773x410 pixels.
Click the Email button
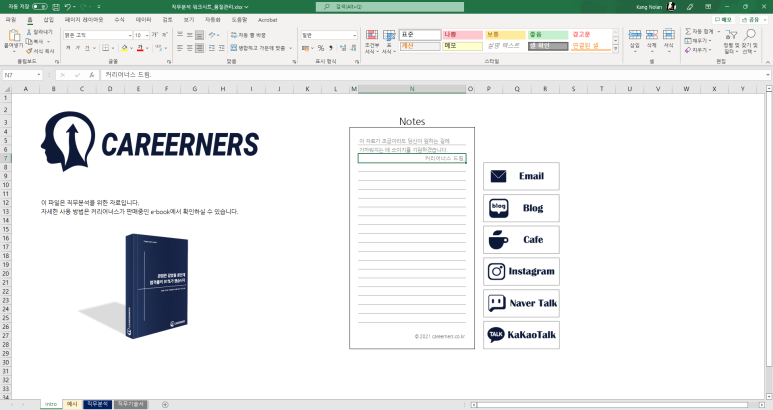point(521,176)
